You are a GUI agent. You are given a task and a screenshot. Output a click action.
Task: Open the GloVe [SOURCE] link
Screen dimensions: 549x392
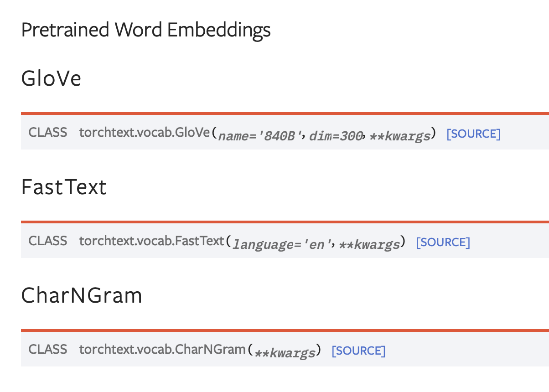pos(473,134)
